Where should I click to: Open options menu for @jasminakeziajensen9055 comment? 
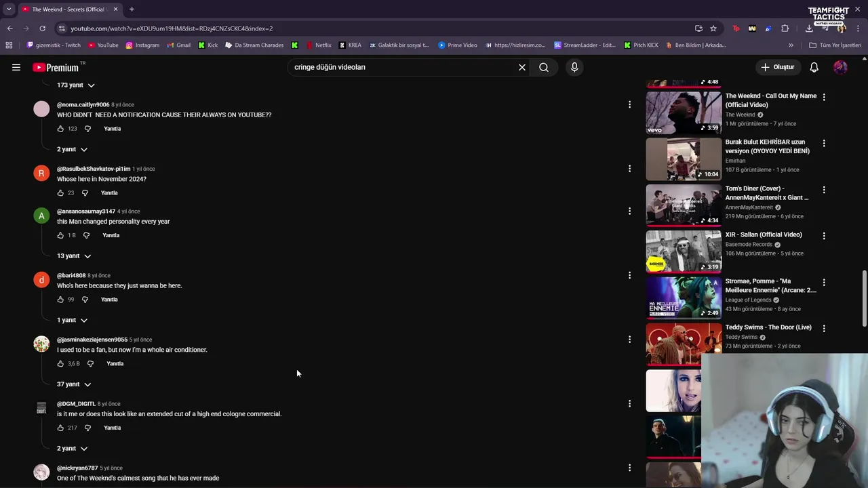click(629, 339)
